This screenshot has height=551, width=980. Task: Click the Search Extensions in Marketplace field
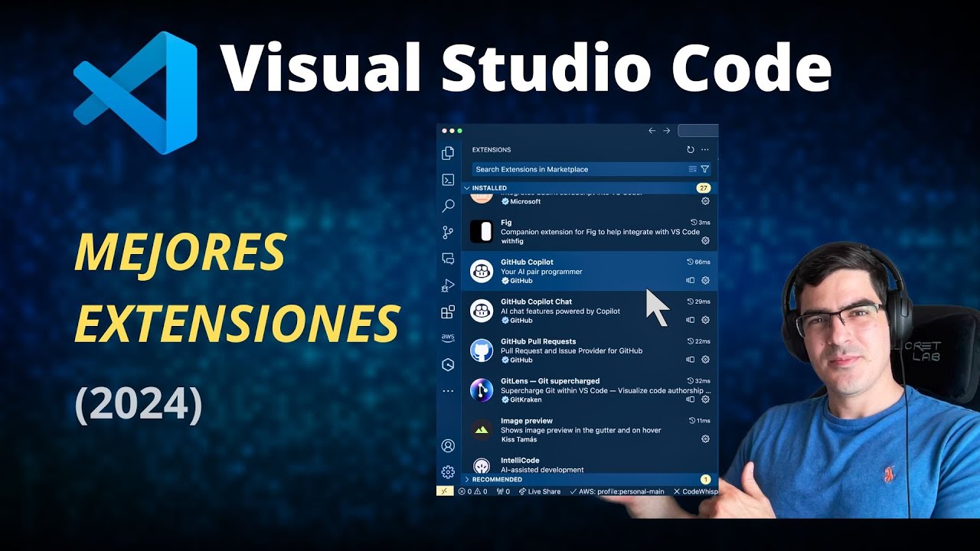pyautogui.click(x=591, y=169)
